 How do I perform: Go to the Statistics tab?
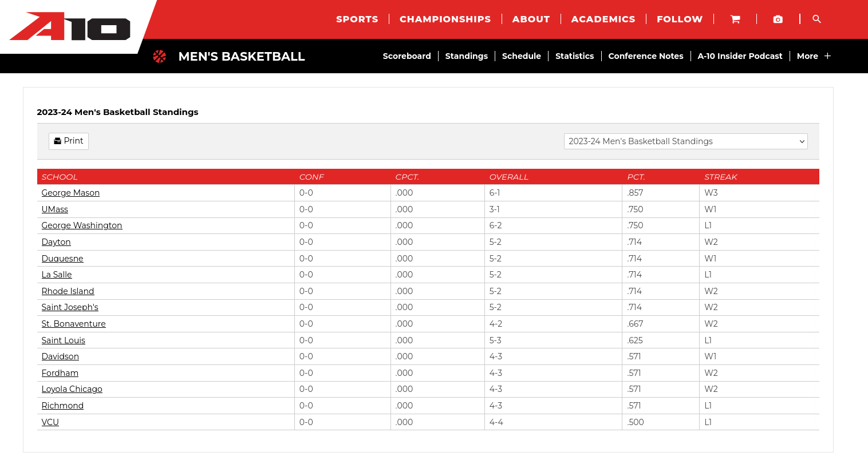point(575,56)
